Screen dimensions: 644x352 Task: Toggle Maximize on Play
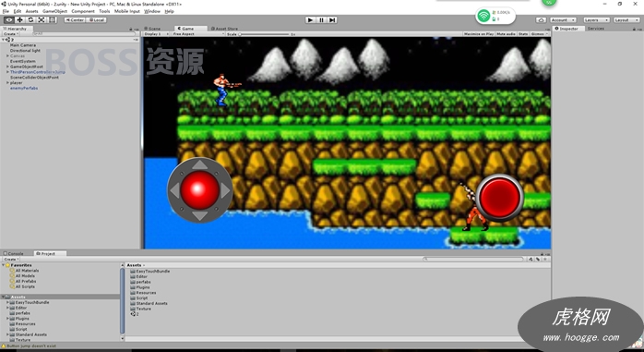(479, 34)
